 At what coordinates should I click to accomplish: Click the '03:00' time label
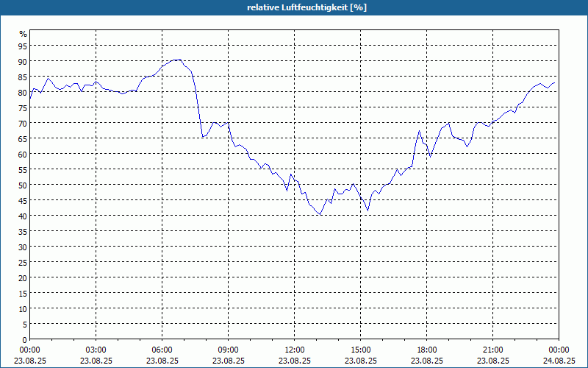click(96, 350)
